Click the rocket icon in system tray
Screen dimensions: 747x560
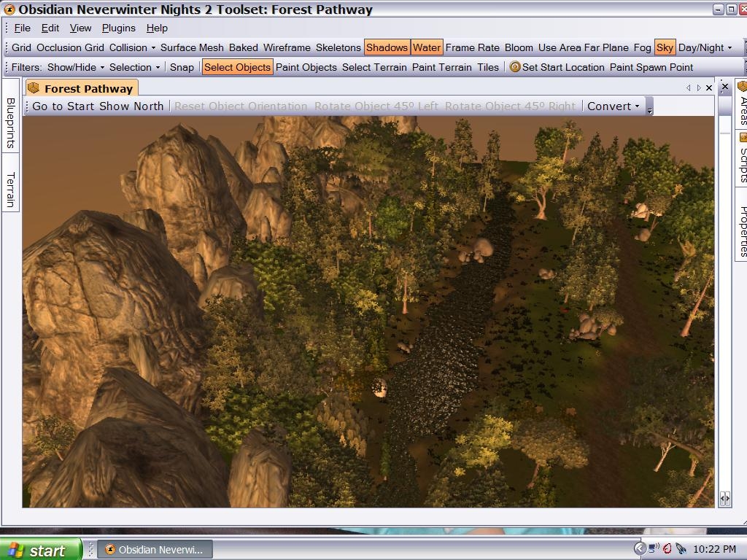tap(681, 549)
